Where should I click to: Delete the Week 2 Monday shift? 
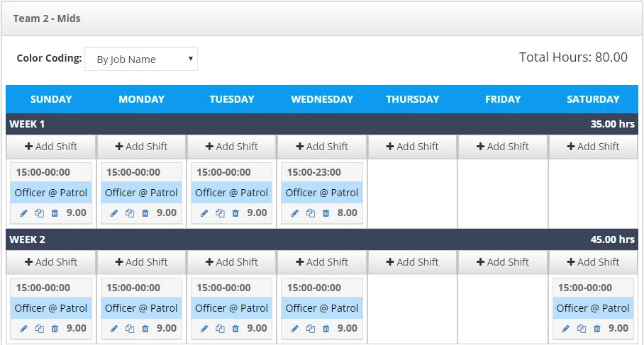(x=145, y=329)
